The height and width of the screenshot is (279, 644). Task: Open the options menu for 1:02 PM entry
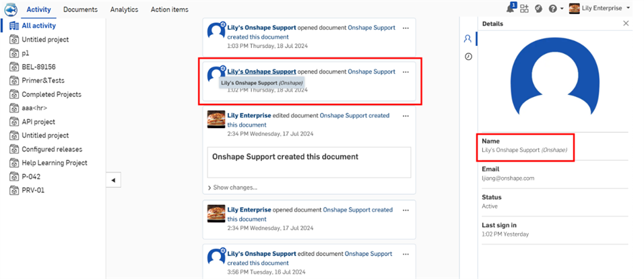[x=406, y=72]
